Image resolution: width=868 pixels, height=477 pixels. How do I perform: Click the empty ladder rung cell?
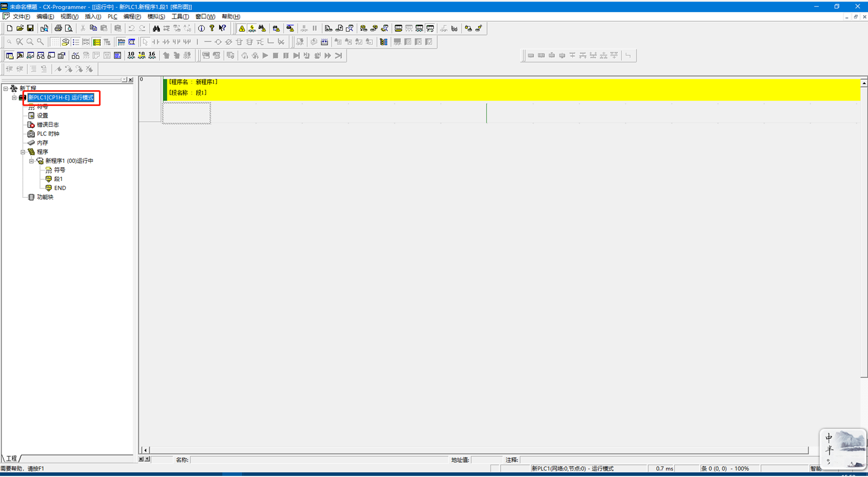tap(186, 113)
